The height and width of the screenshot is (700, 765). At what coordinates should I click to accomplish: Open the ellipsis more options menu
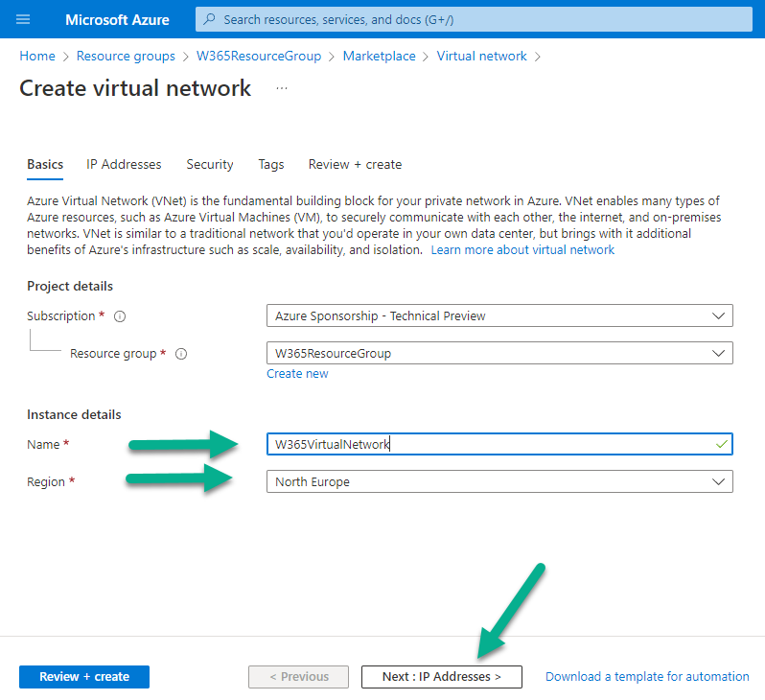(282, 88)
